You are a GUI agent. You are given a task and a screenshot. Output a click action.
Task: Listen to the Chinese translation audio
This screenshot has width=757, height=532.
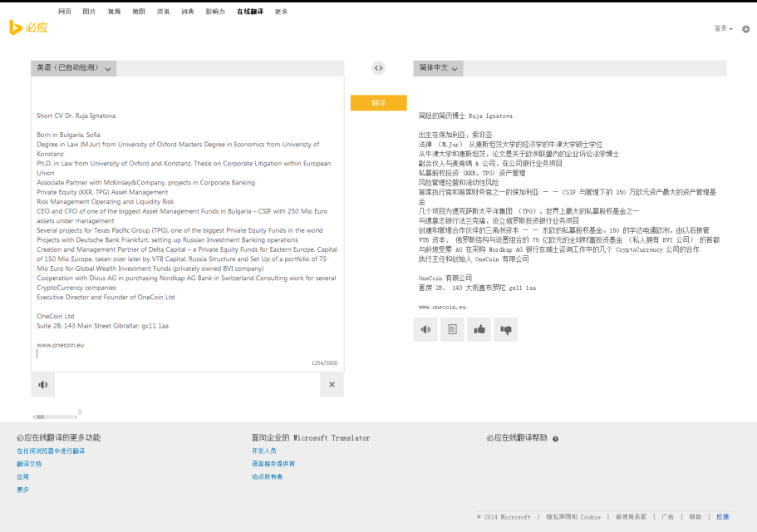425,330
